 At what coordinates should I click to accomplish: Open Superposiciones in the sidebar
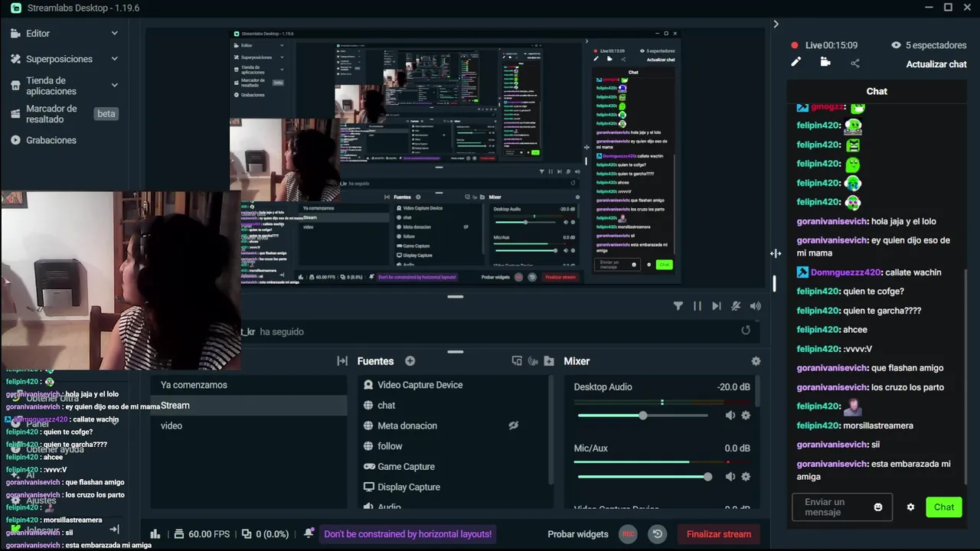pyautogui.click(x=59, y=59)
